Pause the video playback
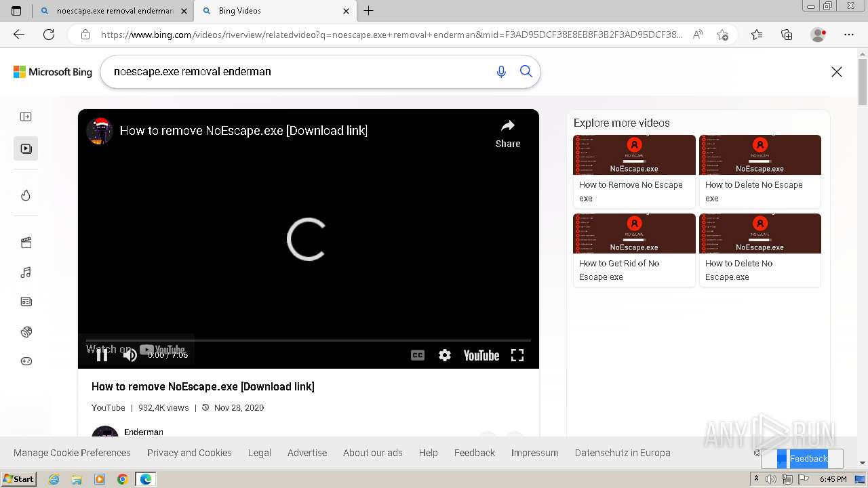Screen dimensions: 868x488 tap(102, 354)
